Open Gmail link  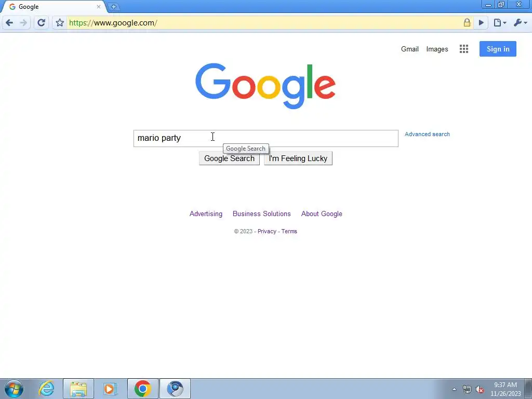[409, 49]
